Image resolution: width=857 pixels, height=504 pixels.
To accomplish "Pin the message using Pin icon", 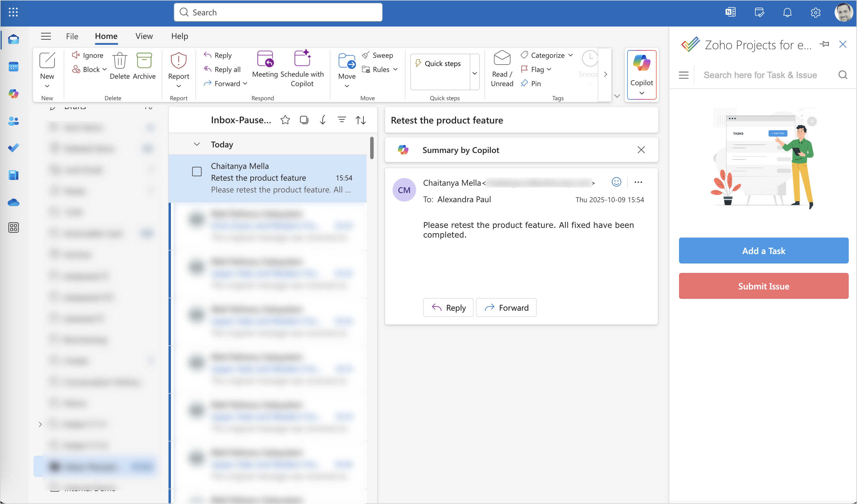I will 524,83.
